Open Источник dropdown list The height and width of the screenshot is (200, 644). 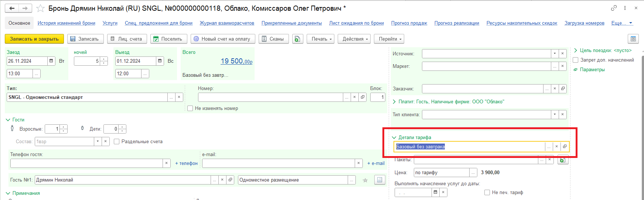point(555,54)
